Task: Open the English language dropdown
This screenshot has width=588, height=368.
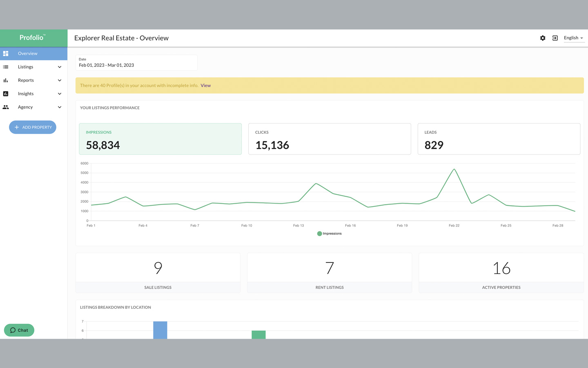Action: pyautogui.click(x=573, y=38)
